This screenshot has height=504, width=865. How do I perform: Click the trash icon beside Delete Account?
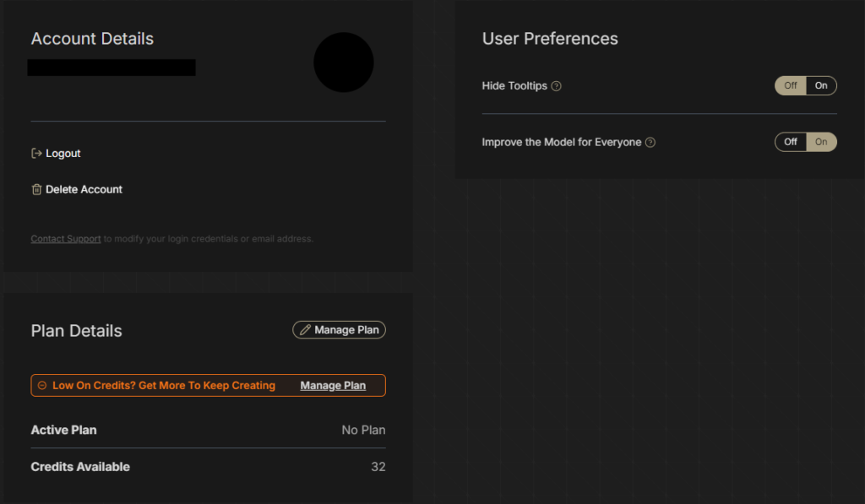[36, 190]
